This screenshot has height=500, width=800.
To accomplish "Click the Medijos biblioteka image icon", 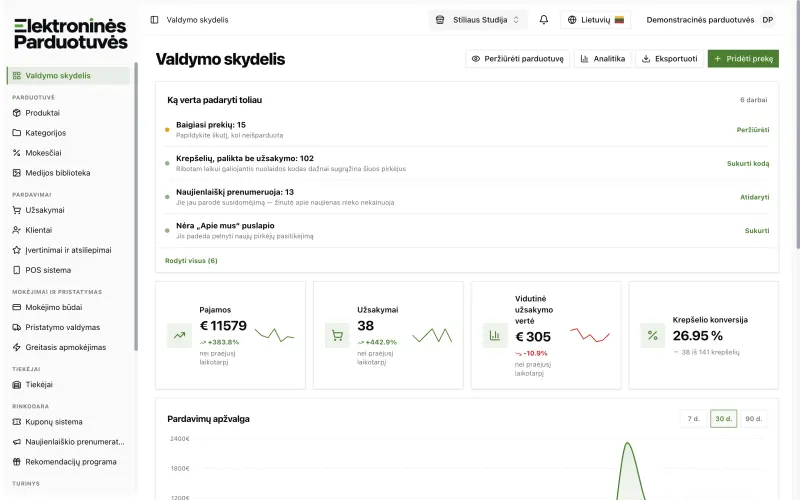I will pyautogui.click(x=17, y=173).
